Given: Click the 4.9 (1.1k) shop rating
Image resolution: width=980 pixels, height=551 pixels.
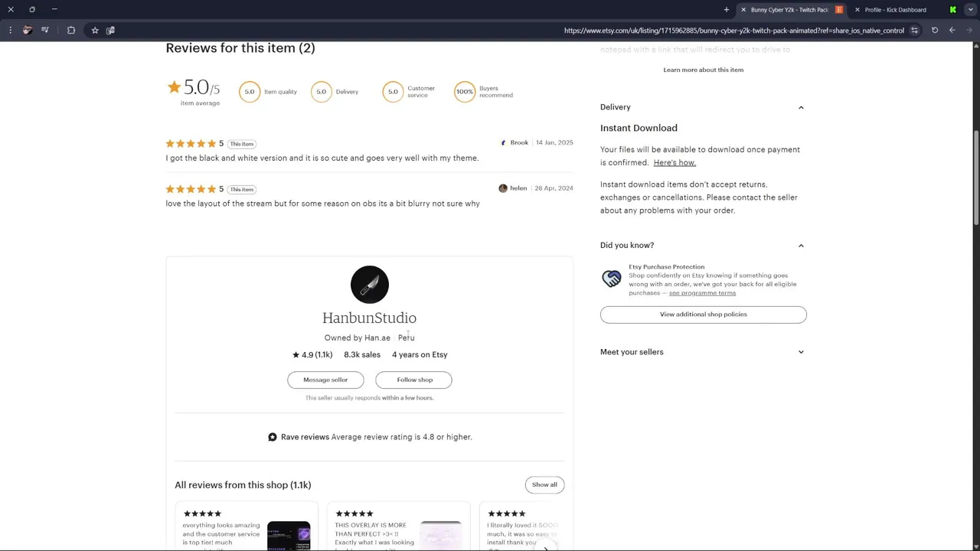Looking at the screenshot, I should click(x=312, y=355).
